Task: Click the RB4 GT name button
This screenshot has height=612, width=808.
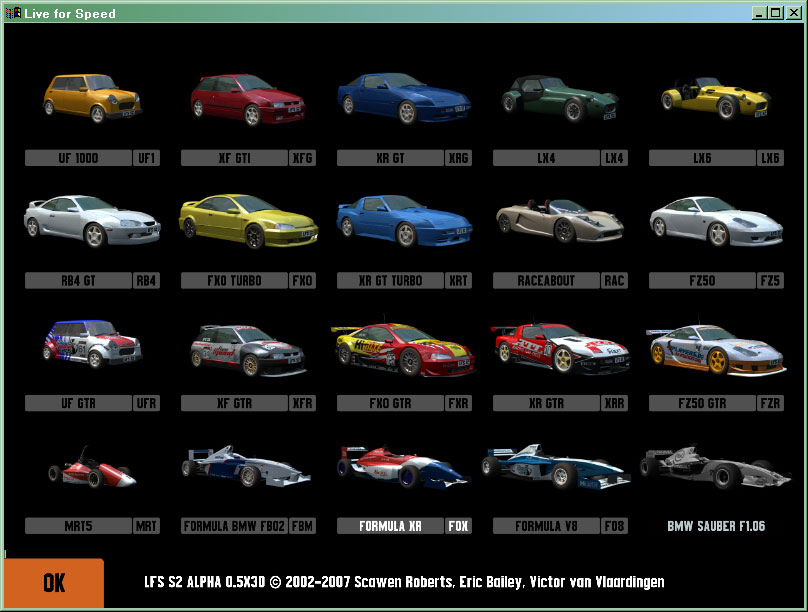Action: tap(78, 281)
